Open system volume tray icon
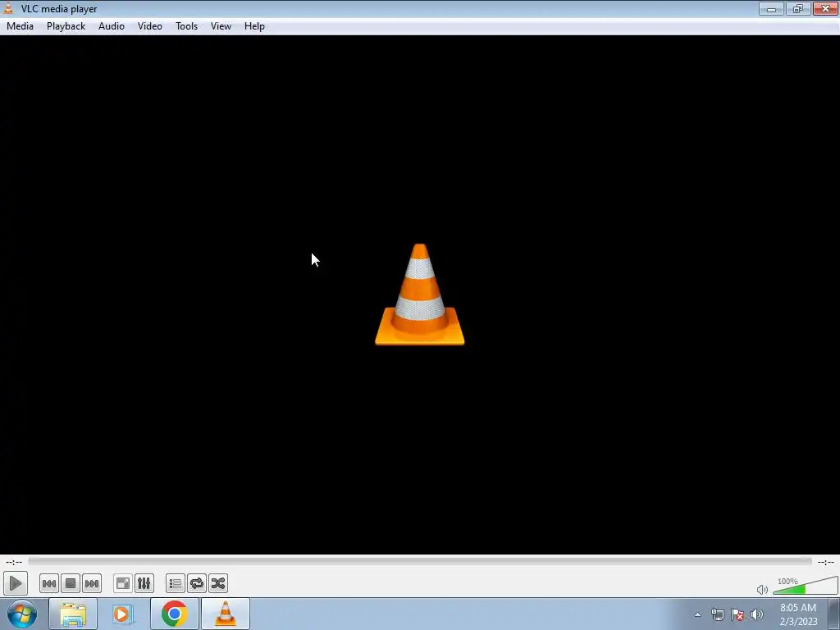The width and height of the screenshot is (840, 630). point(756,614)
